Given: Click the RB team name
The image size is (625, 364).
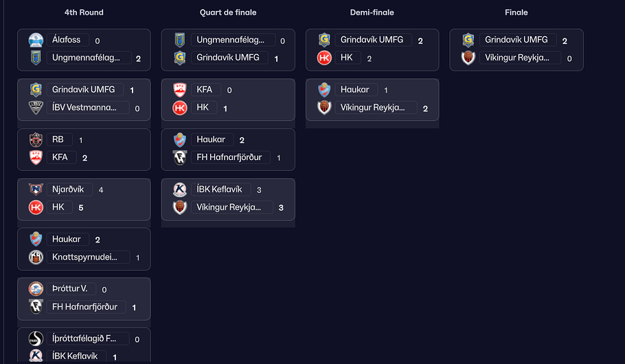Looking at the screenshot, I should coord(58,140).
